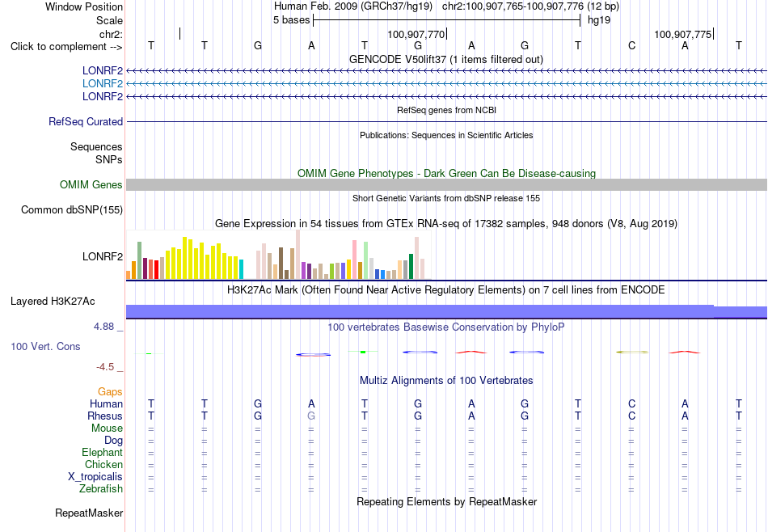Select the Mouse species label
The width and height of the screenshot is (768, 532).
pos(107,429)
